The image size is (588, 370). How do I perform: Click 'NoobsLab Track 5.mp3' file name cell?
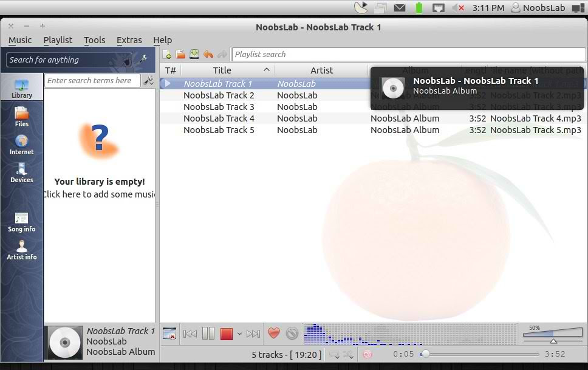tap(536, 130)
